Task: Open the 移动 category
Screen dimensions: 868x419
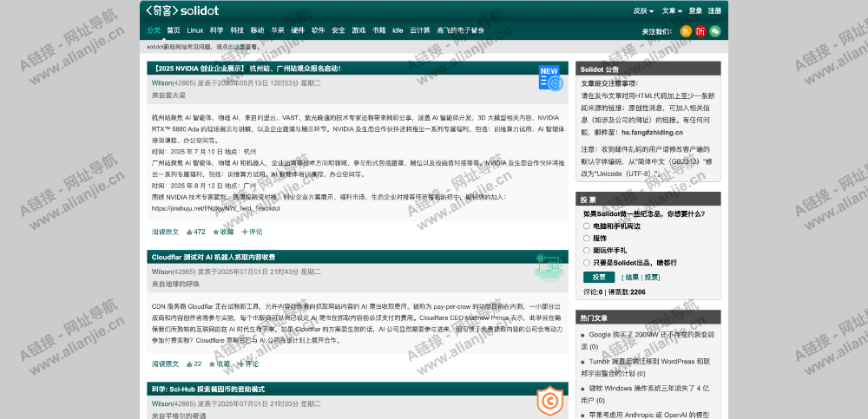Action: pos(258,30)
